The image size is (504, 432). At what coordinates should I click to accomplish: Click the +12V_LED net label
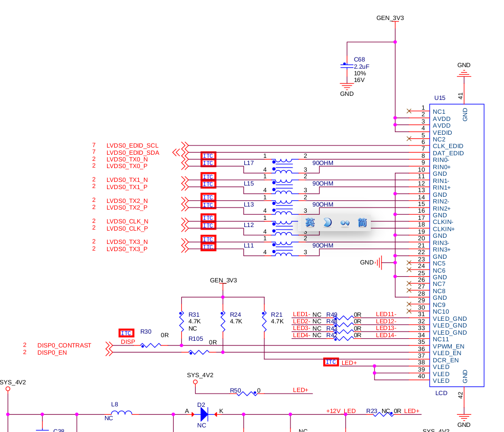[341, 411]
